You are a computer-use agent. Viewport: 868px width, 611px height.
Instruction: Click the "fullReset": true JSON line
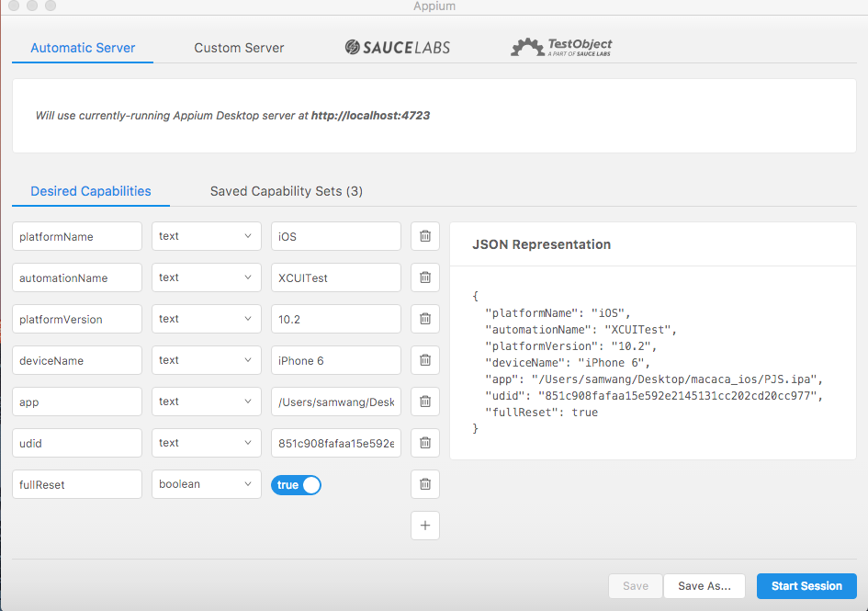tap(541, 413)
